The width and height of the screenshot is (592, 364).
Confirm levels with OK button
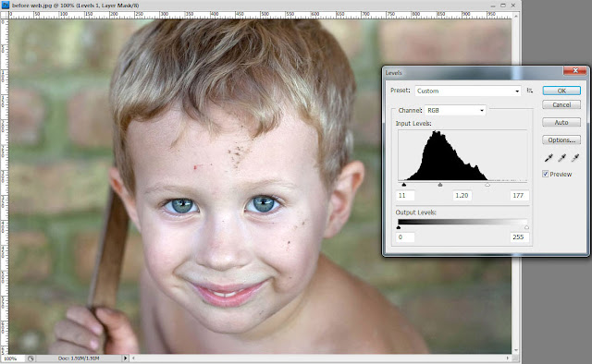(561, 91)
